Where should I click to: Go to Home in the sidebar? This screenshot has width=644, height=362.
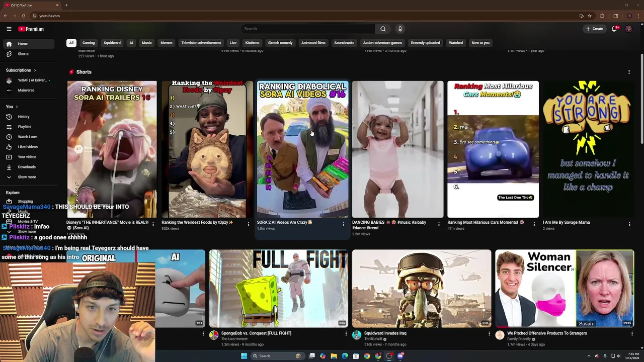coord(28,44)
